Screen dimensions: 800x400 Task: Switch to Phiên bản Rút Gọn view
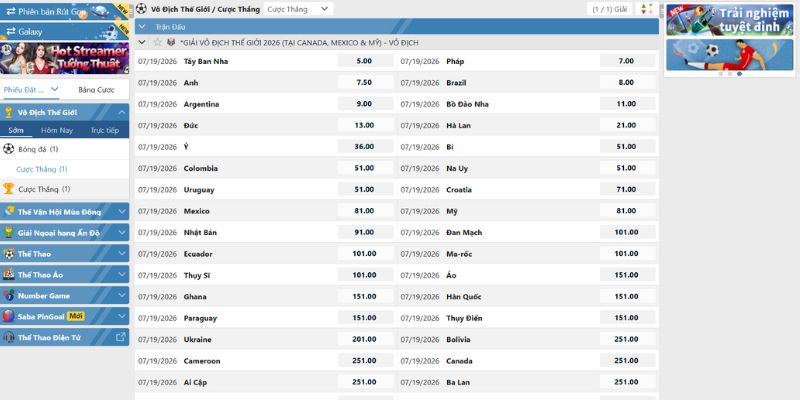[64, 11]
